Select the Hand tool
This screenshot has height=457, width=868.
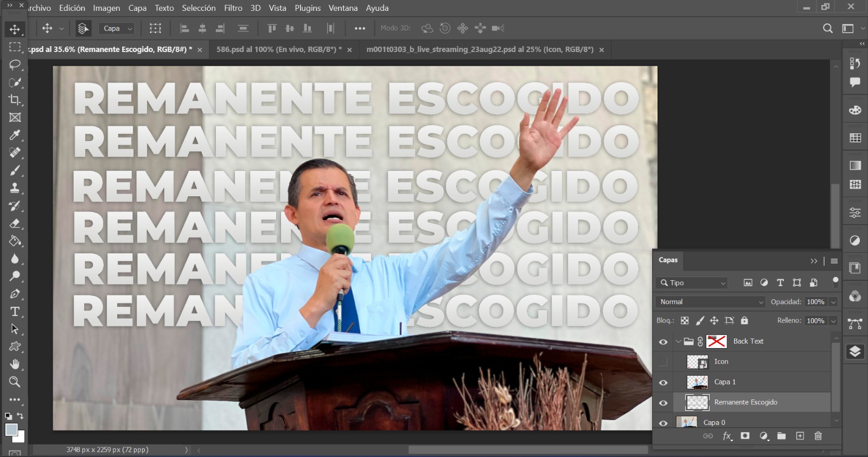tap(15, 364)
